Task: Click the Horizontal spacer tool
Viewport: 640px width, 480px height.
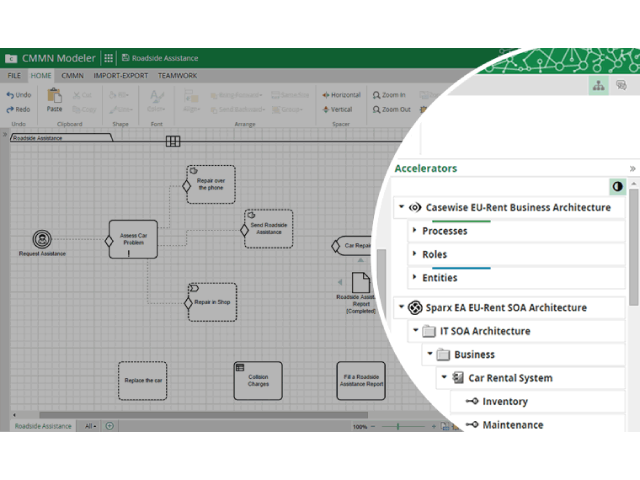Action: click(341, 95)
